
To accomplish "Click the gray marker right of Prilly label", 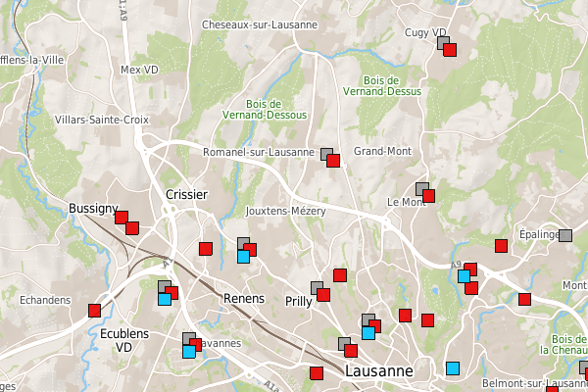I will click(x=317, y=288).
